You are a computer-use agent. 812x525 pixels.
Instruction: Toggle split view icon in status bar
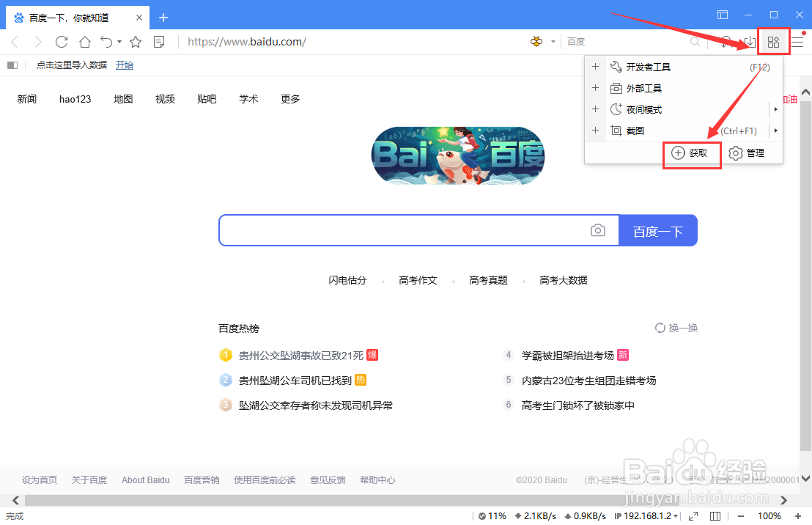715,516
